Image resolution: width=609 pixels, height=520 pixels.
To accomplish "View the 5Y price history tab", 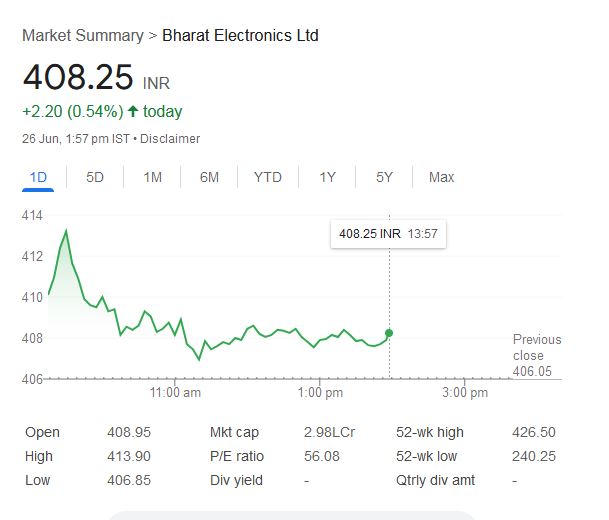I will 384,177.
